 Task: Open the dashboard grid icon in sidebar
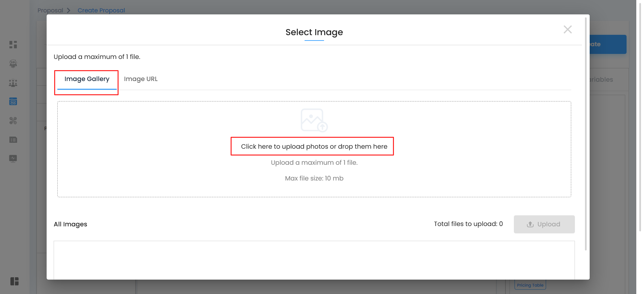click(x=13, y=45)
